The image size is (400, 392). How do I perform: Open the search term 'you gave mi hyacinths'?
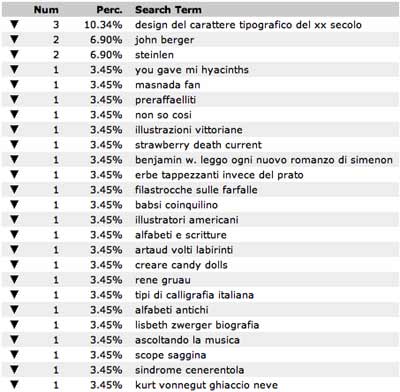192,70
